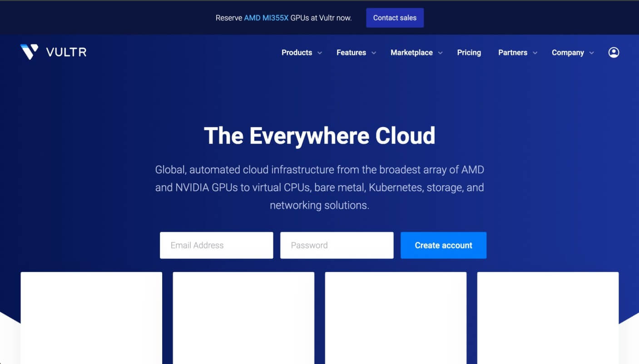Open the Partners menu
Viewport: 639px width, 364px height.
(512, 53)
